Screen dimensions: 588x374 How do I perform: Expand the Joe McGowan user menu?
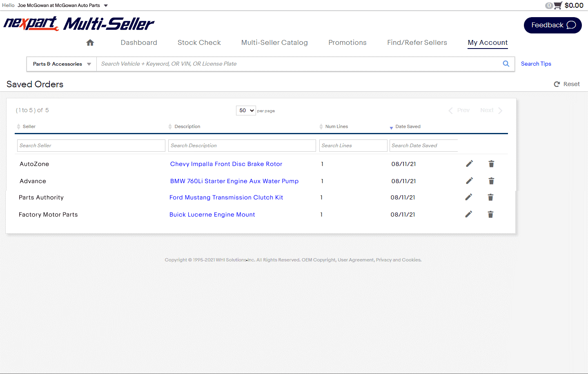pos(106,6)
